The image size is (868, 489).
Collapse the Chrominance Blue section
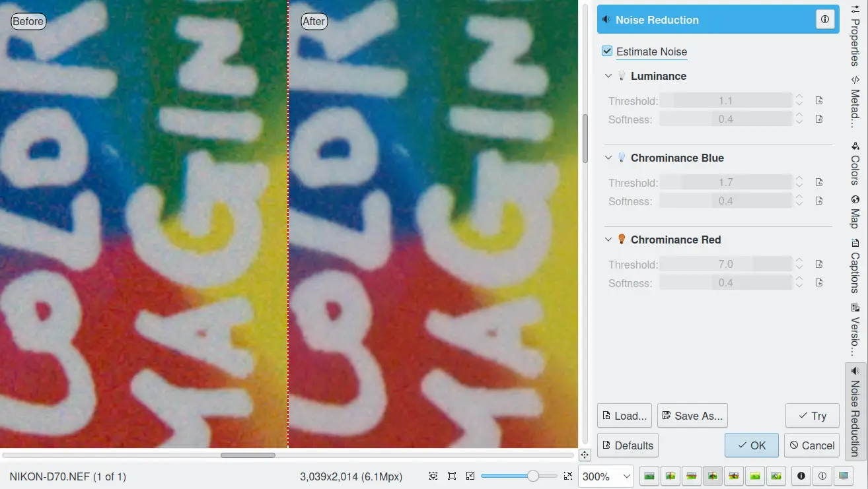pyautogui.click(x=608, y=158)
